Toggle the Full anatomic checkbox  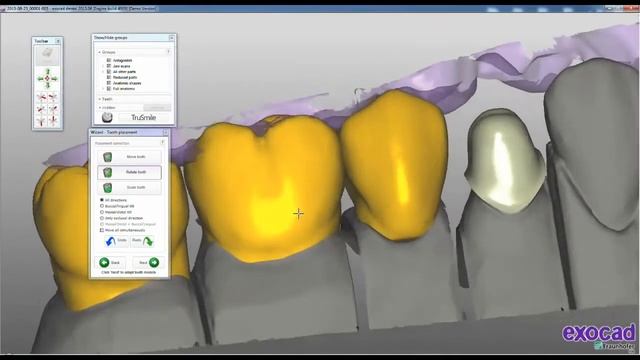(x=109, y=89)
